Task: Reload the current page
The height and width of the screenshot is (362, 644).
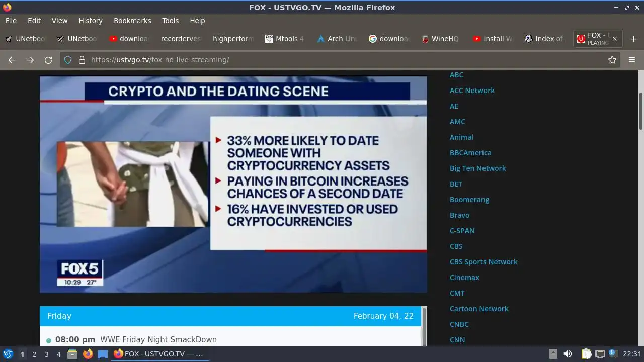Action: 48,60
